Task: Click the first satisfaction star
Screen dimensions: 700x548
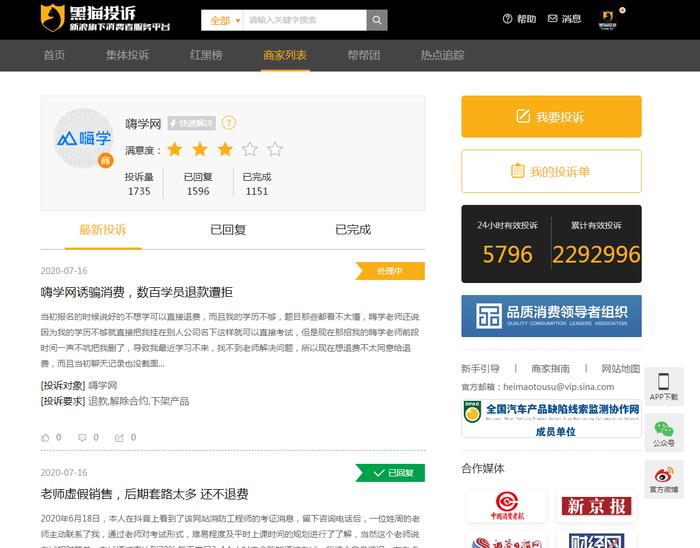Action: (x=175, y=149)
